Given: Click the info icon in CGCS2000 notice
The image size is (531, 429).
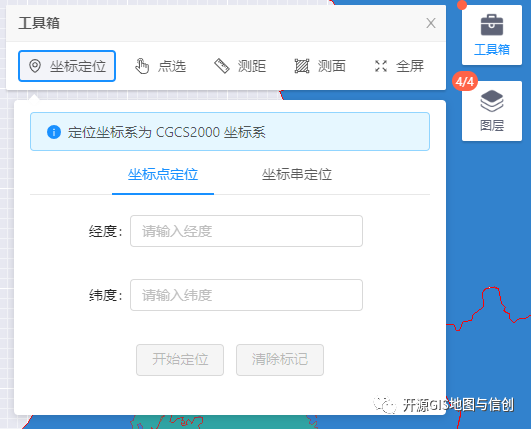Looking at the screenshot, I should pyautogui.click(x=54, y=132).
